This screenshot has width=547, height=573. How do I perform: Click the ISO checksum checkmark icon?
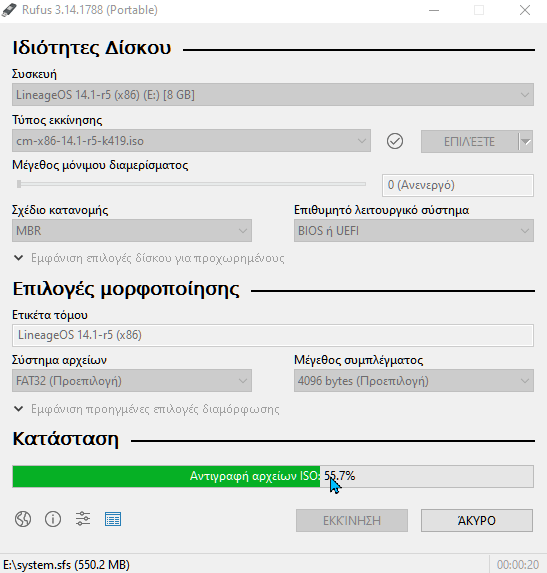395,141
